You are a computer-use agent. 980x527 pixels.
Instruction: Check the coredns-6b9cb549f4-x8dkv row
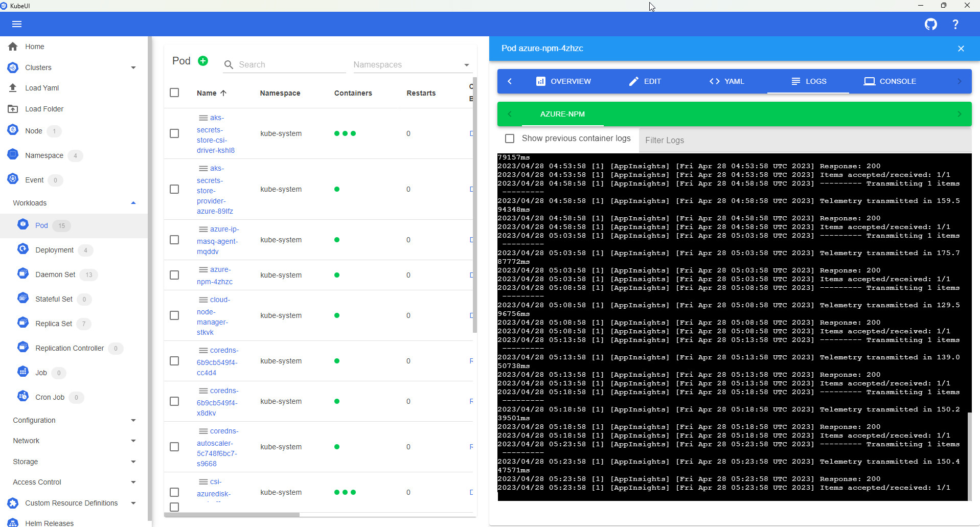pos(174,401)
